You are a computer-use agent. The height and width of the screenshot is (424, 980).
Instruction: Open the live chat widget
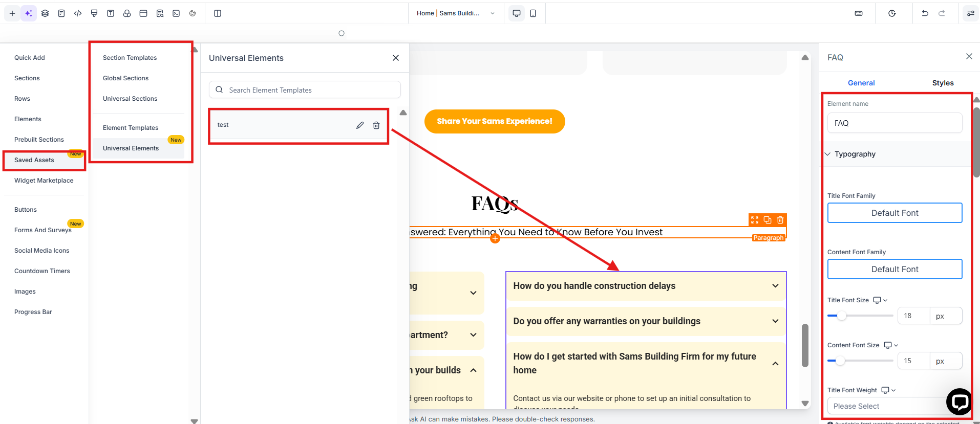(958, 401)
